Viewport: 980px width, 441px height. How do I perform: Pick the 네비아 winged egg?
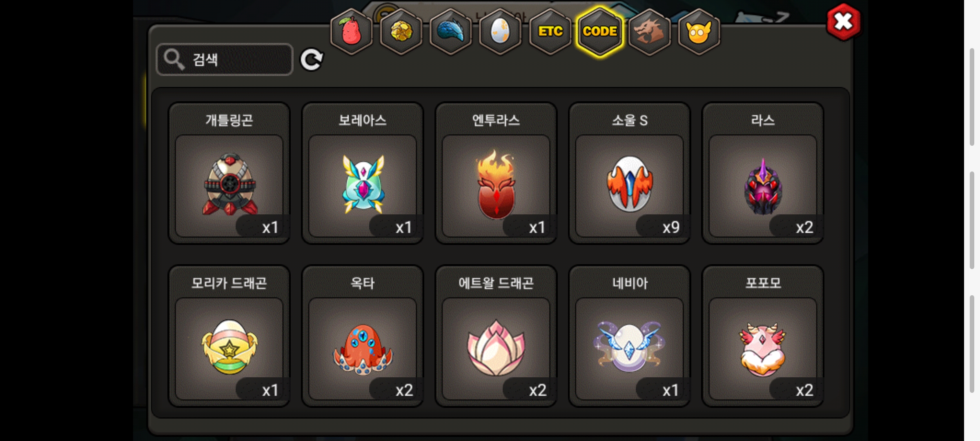click(630, 336)
